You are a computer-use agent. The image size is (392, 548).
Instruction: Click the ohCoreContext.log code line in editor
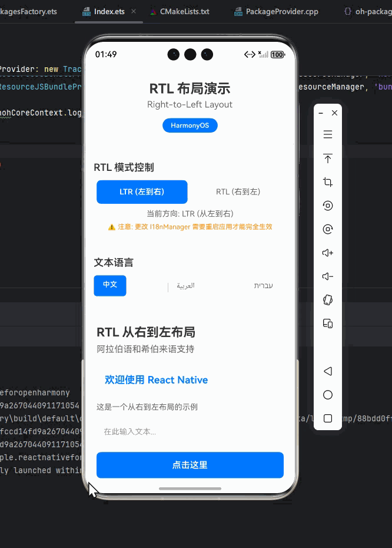point(41,113)
